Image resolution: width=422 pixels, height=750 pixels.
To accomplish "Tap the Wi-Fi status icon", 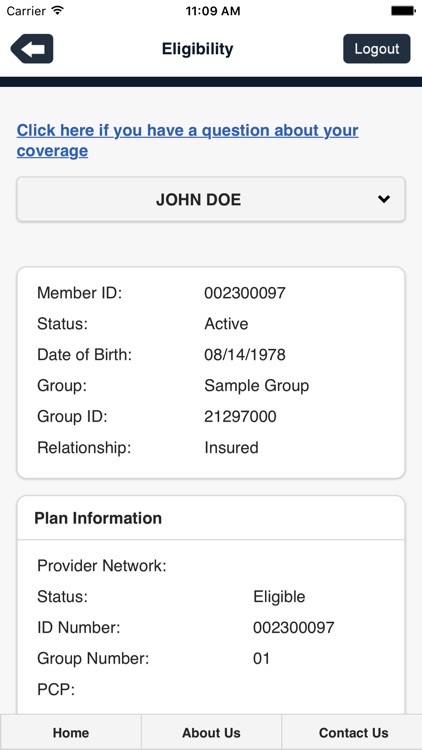I will (58, 11).
